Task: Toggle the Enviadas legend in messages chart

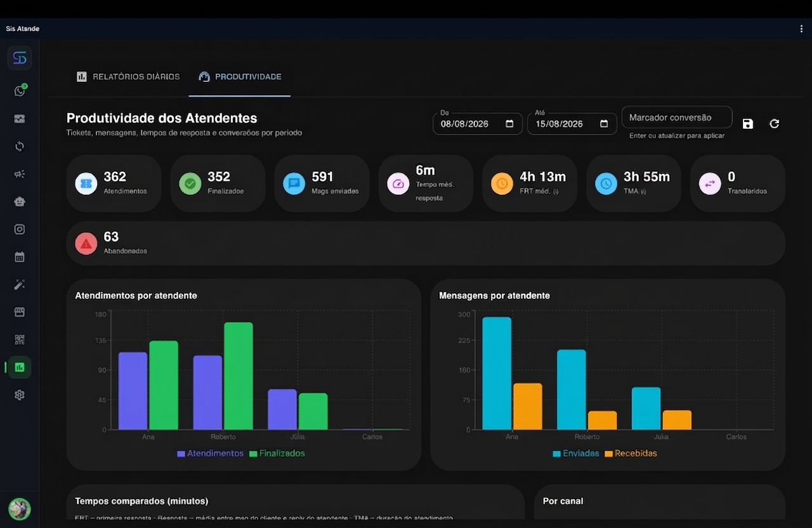Action: pos(576,454)
